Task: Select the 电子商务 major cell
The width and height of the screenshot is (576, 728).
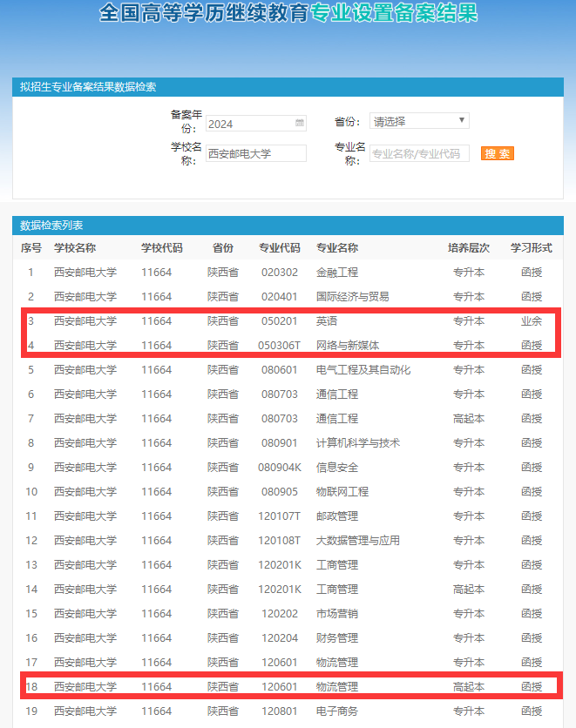Action: [x=337, y=711]
